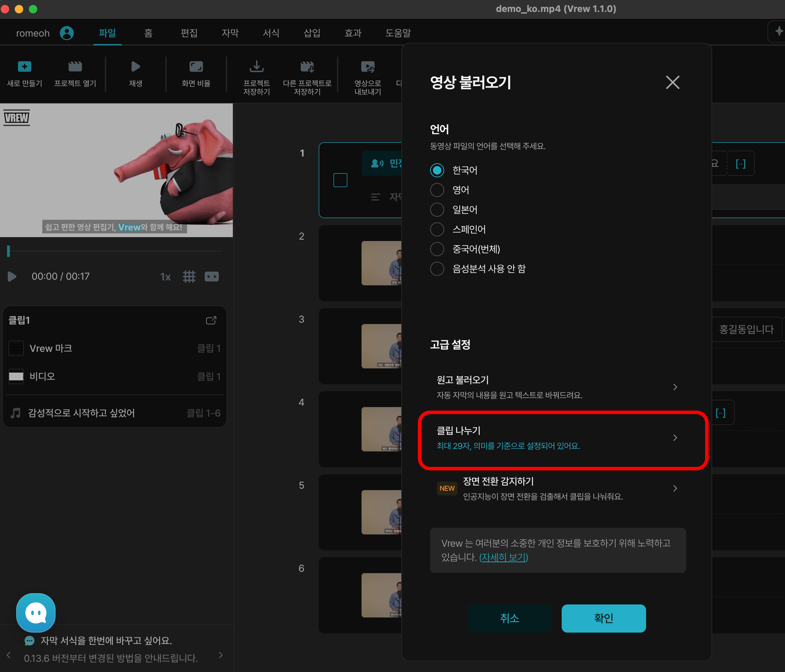Open the 자세히 보기 privacy link
The image size is (785, 672).
click(x=504, y=557)
